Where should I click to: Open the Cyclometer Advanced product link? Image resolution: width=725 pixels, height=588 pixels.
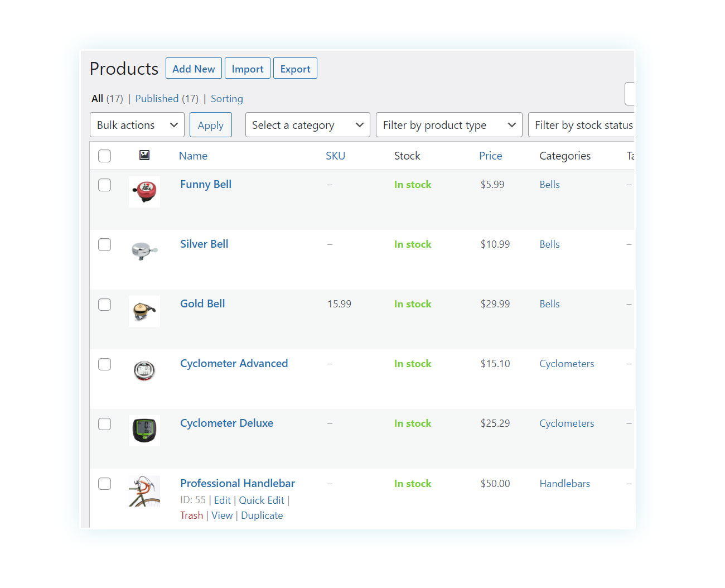pyautogui.click(x=234, y=363)
